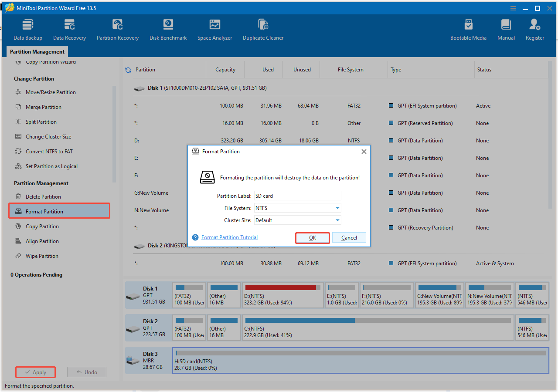The height and width of the screenshot is (392, 558).
Task: Open the File System dropdown showing NTFS
Action: coord(337,208)
